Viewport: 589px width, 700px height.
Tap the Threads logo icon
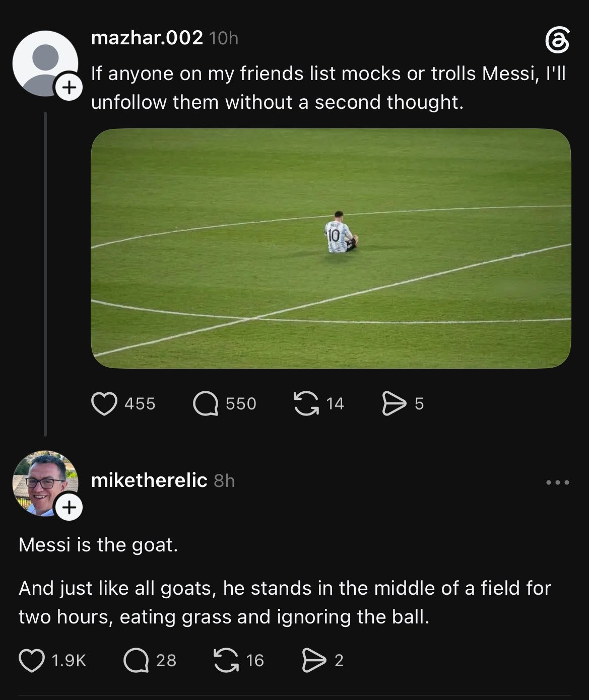pos(558,41)
